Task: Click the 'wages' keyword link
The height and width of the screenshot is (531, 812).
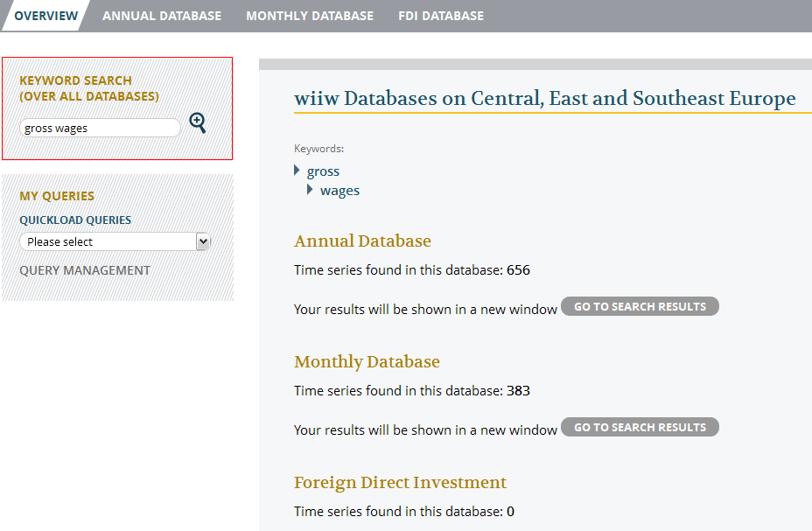Action: [339, 191]
